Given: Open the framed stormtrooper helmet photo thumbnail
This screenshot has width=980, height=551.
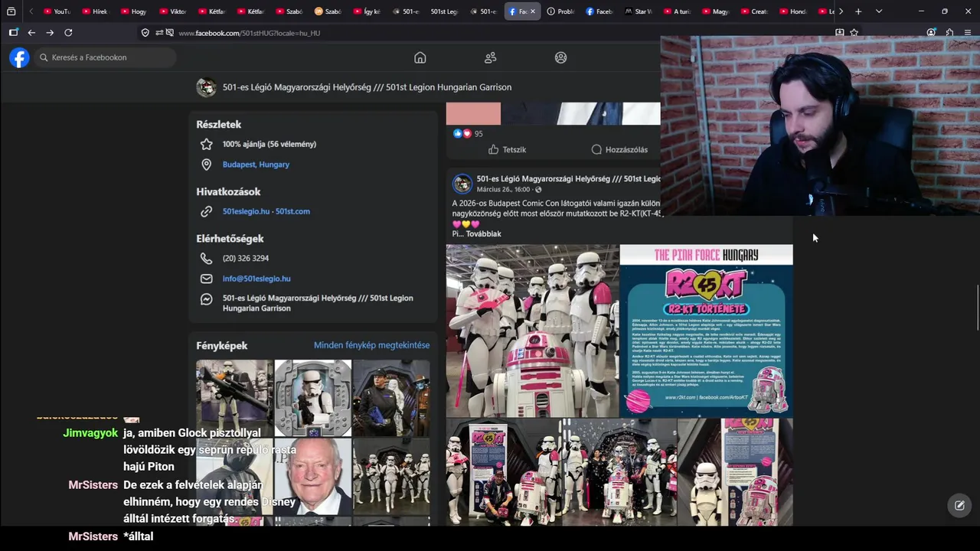Looking at the screenshot, I should pos(312,398).
